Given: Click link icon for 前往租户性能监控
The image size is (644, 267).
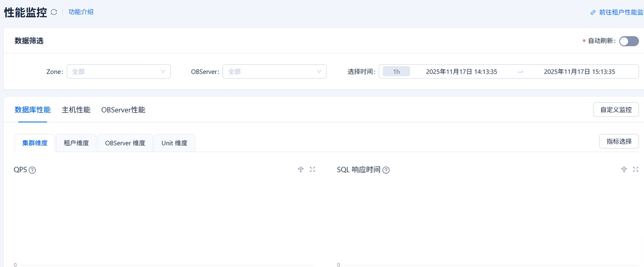Looking at the screenshot, I should tap(593, 12).
